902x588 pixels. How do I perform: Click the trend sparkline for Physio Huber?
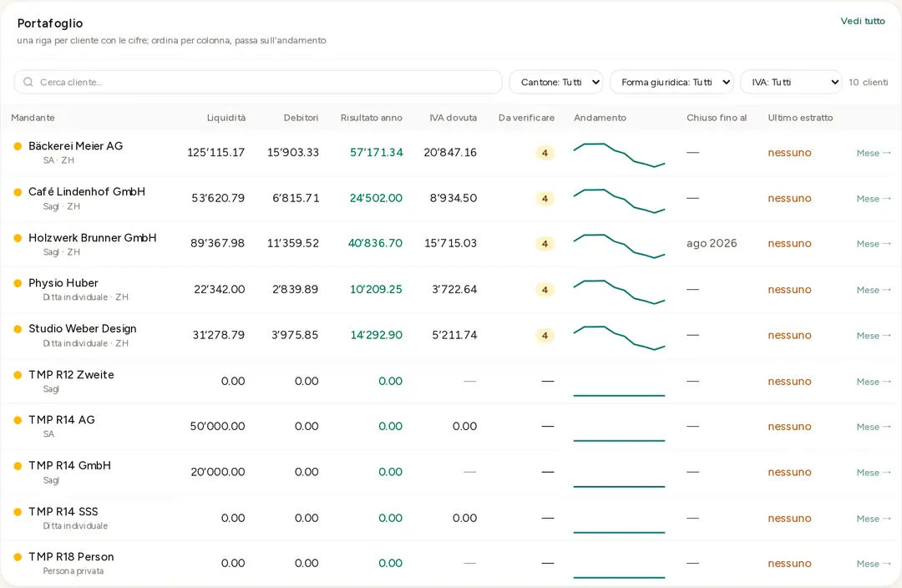coord(619,292)
